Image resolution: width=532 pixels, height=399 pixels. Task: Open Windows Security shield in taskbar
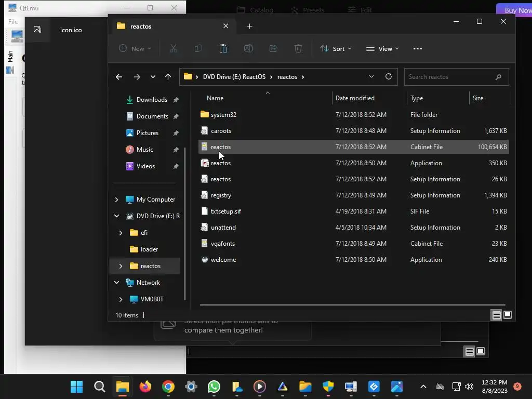pos(328,387)
